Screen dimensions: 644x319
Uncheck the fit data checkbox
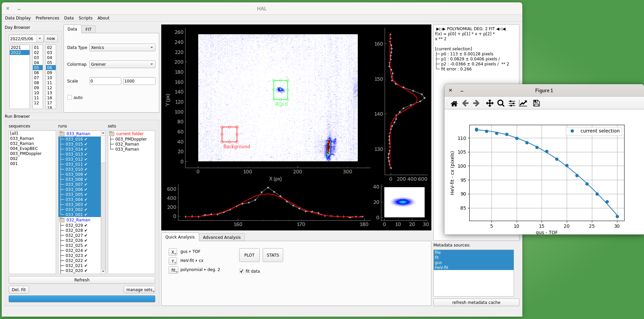coord(241,271)
